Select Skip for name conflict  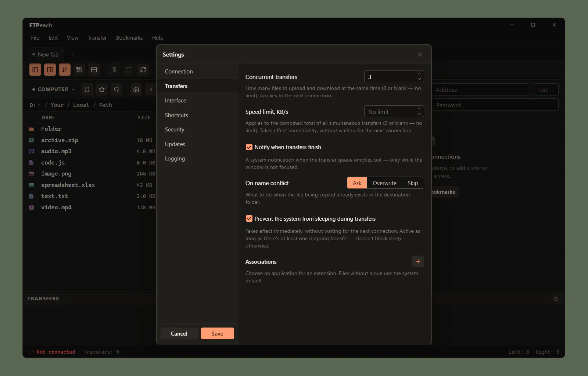(x=413, y=183)
